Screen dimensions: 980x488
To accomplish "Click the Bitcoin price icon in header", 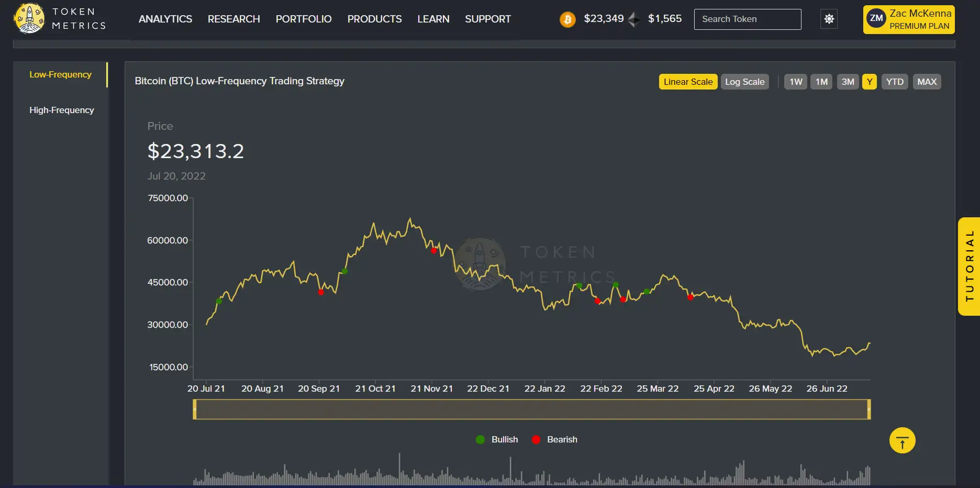I will tap(567, 19).
